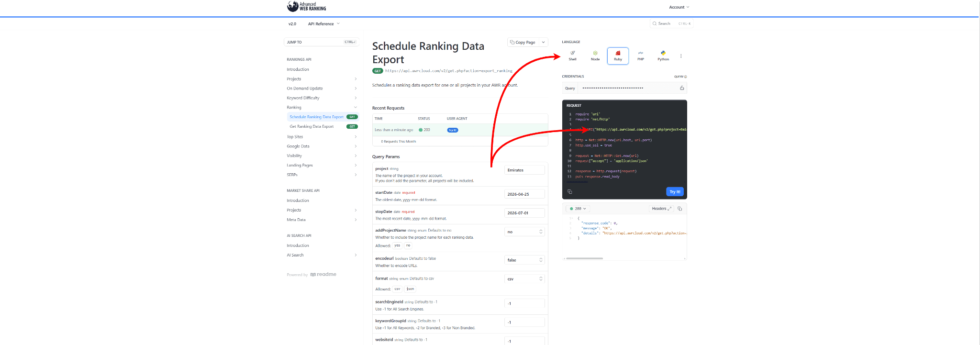Edit the websiteId field
Viewport: 980px width, 345px height.
tap(524, 341)
